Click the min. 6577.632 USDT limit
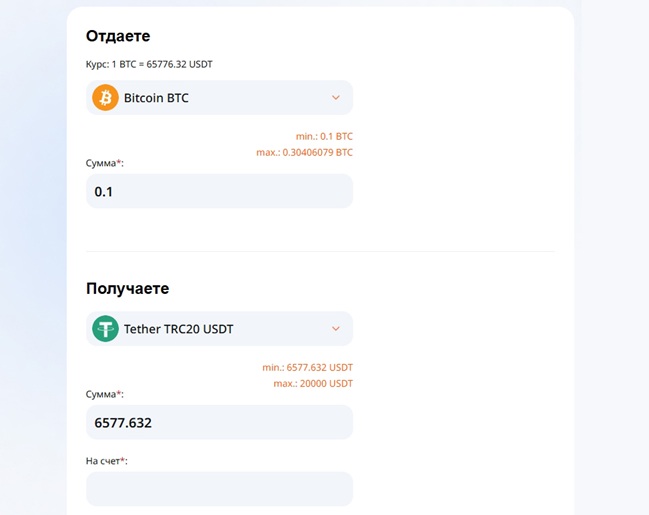 click(307, 367)
